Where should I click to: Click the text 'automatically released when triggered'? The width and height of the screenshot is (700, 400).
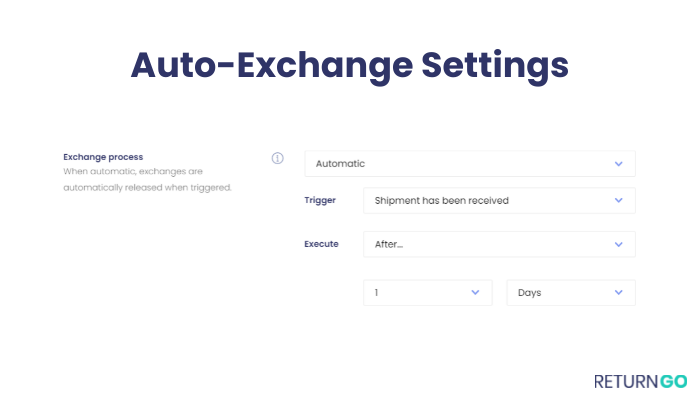click(x=147, y=188)
